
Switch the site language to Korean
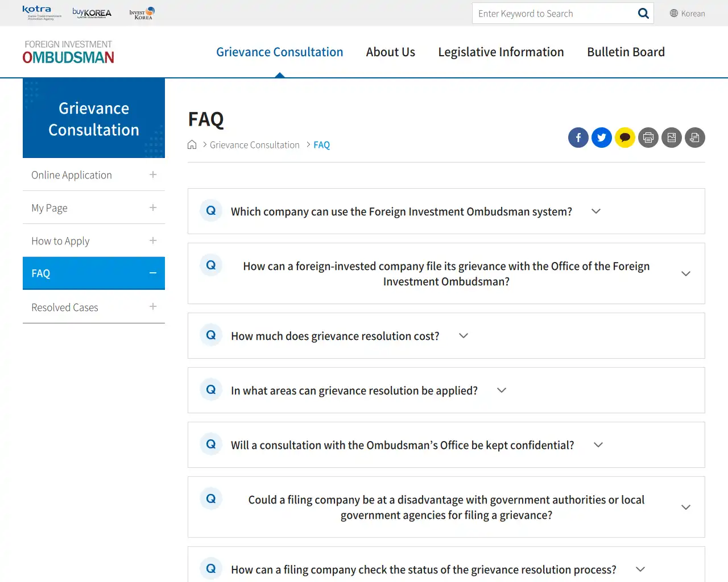[687, 14]
